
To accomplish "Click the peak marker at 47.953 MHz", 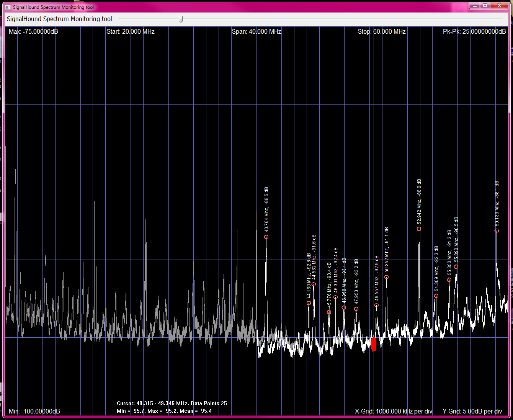I will [x=356, y=309].
